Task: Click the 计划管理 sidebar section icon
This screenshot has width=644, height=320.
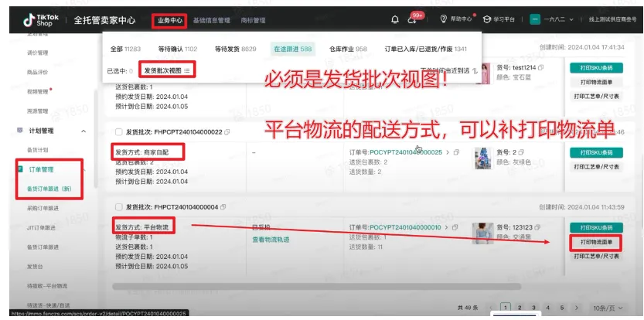Action: click(x=20, y=131)
